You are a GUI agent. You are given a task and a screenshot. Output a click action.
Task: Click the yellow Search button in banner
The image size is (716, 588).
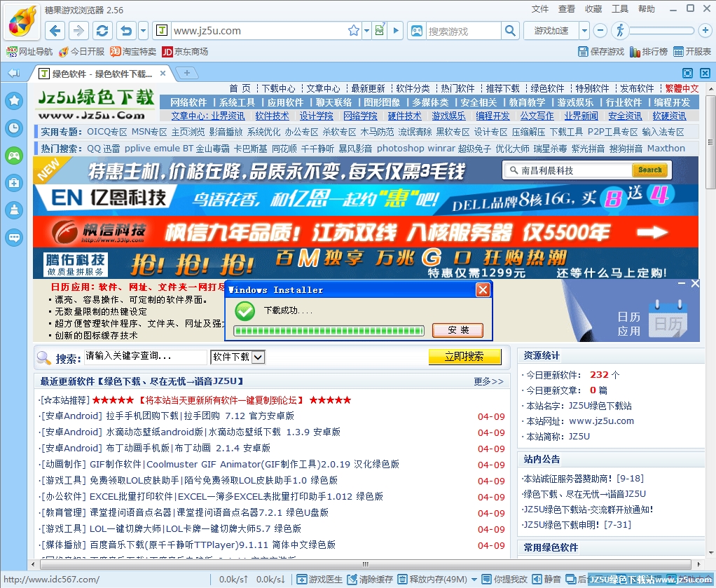pyautogui.click(x=649, y=170)
